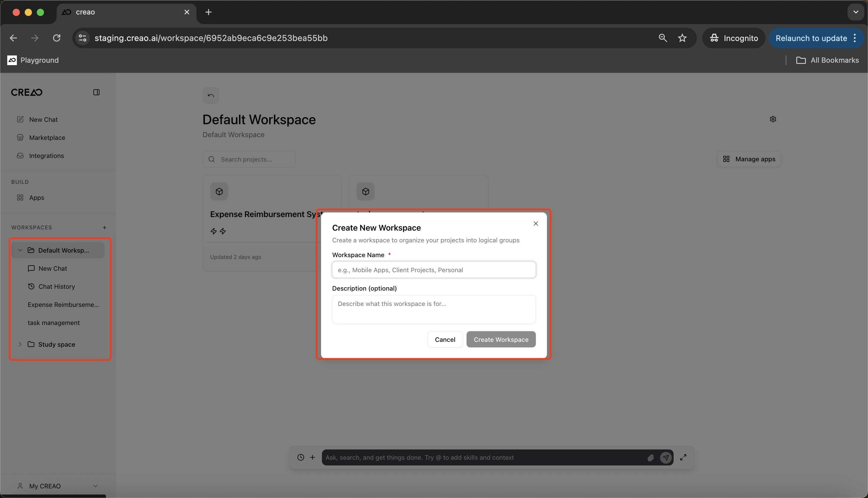Click the chat history clock icon in prompt bar

click(300, 457)
